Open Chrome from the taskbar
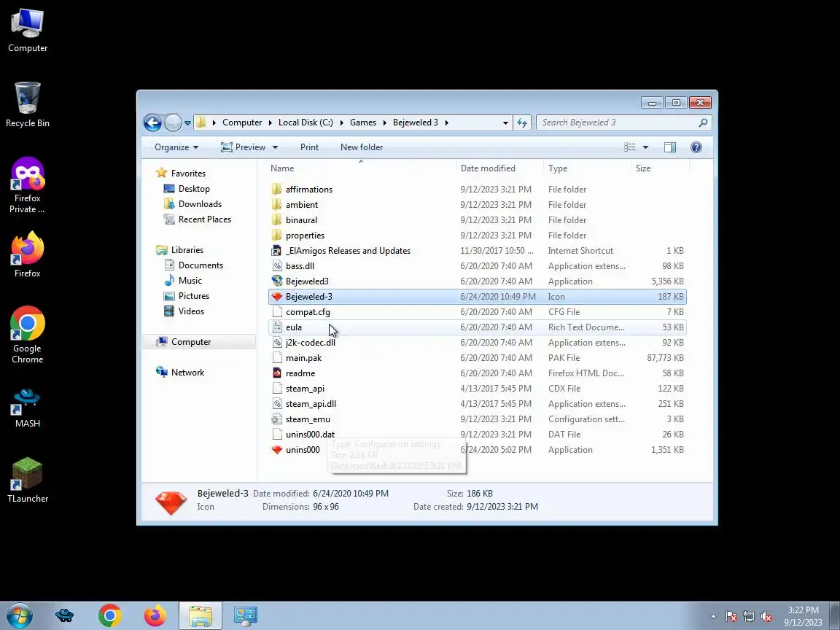 pos(110,615)
